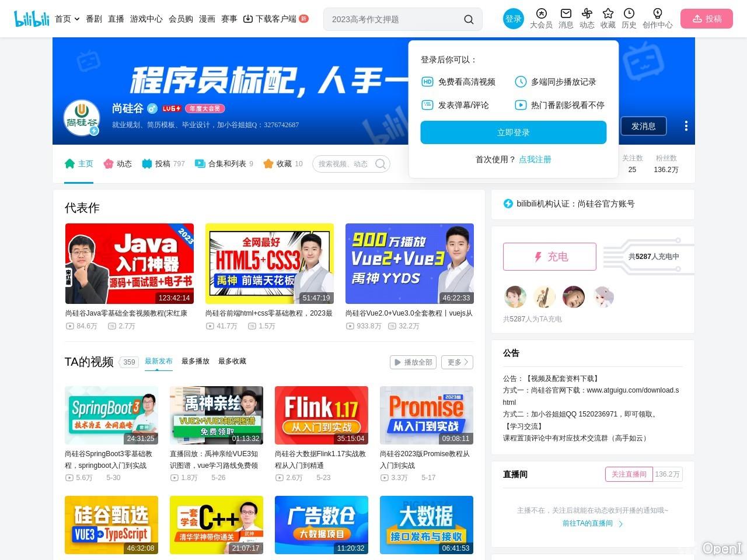Open the 历史 history icon

(629, 13)
